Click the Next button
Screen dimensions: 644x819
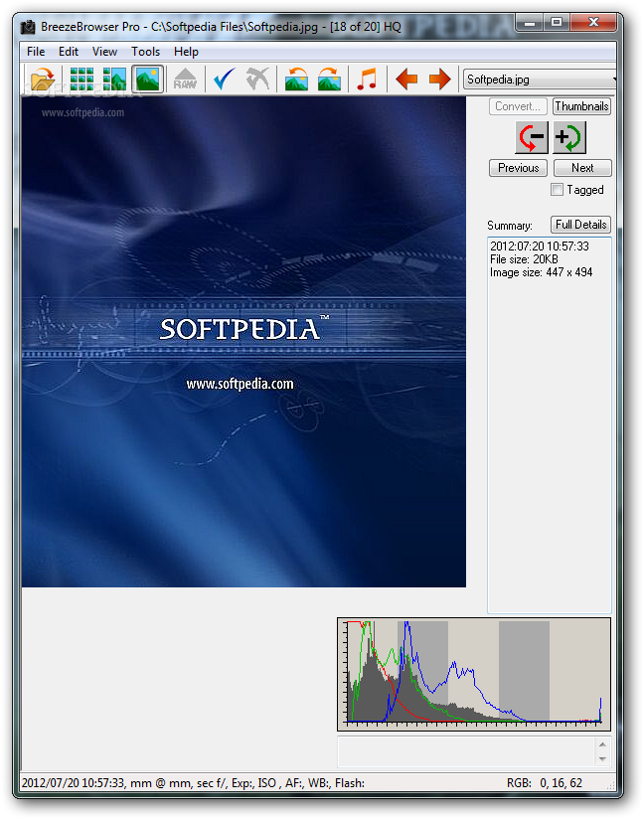tap(582, 168)
